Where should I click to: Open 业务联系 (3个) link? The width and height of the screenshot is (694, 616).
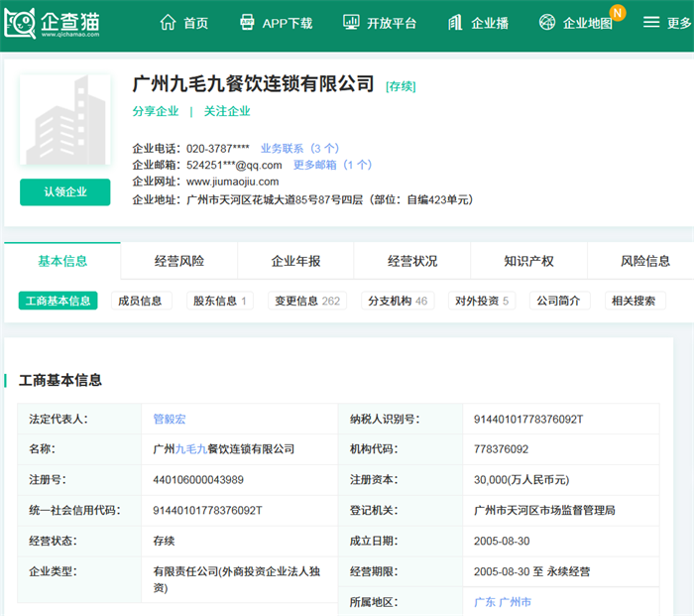tap(299, 149)
